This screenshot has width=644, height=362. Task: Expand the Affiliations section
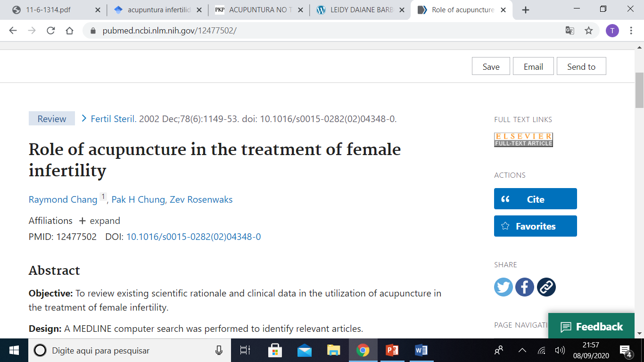point(99,221)
